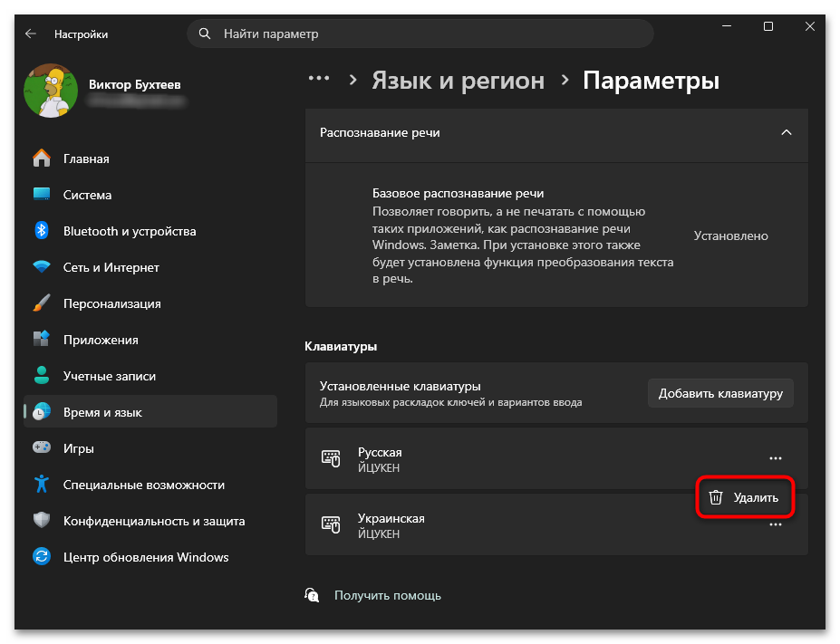
Task: Minimize the Настройки window
Action: click(x=727, y=26)
